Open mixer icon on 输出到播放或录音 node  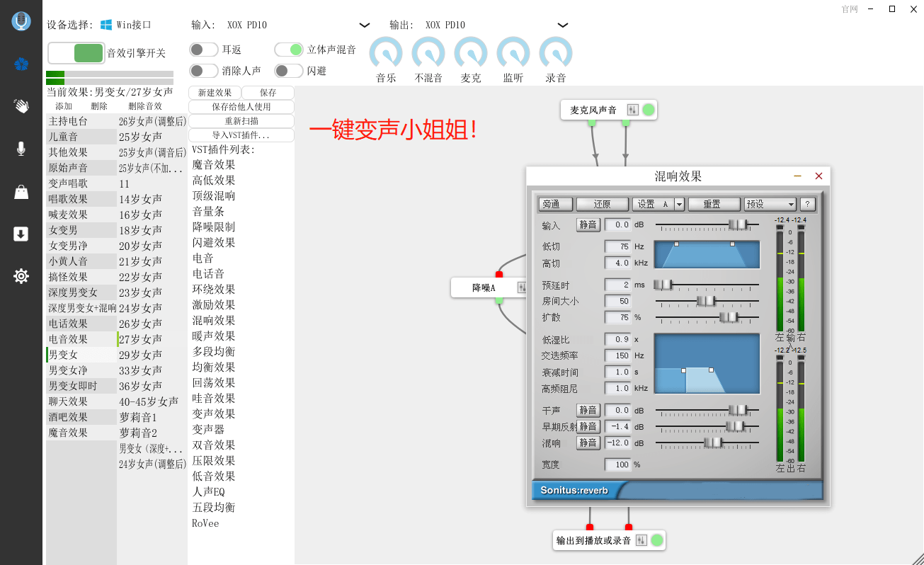click(x=641, y=540)
